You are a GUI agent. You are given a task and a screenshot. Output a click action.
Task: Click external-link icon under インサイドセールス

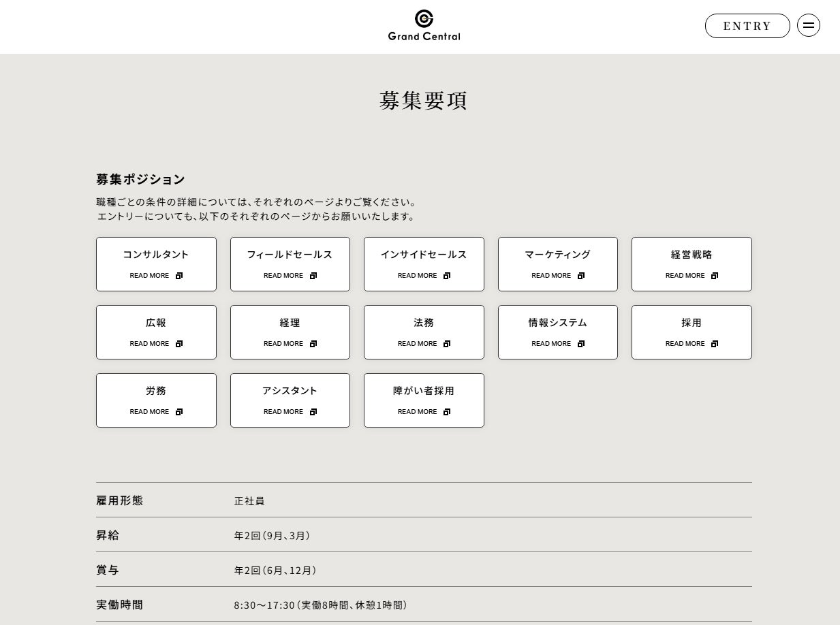[447, 276]
